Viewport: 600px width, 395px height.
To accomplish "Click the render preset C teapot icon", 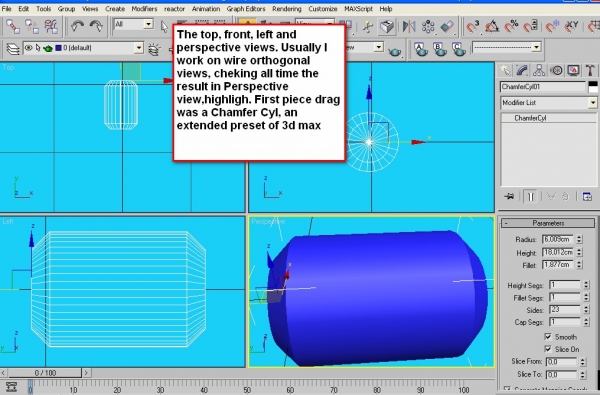I will tap(459, 49).
